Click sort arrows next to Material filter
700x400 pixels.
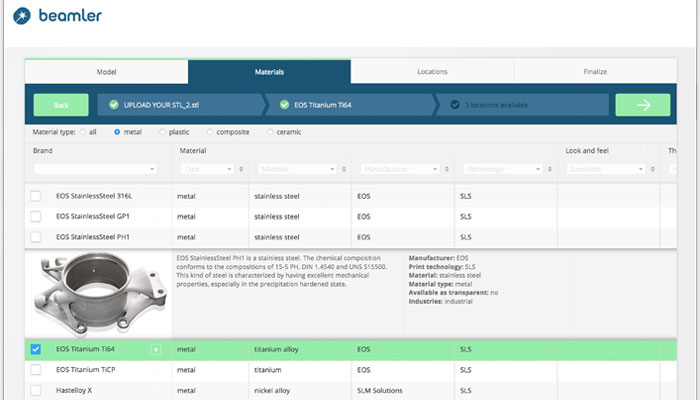(344, 169)
